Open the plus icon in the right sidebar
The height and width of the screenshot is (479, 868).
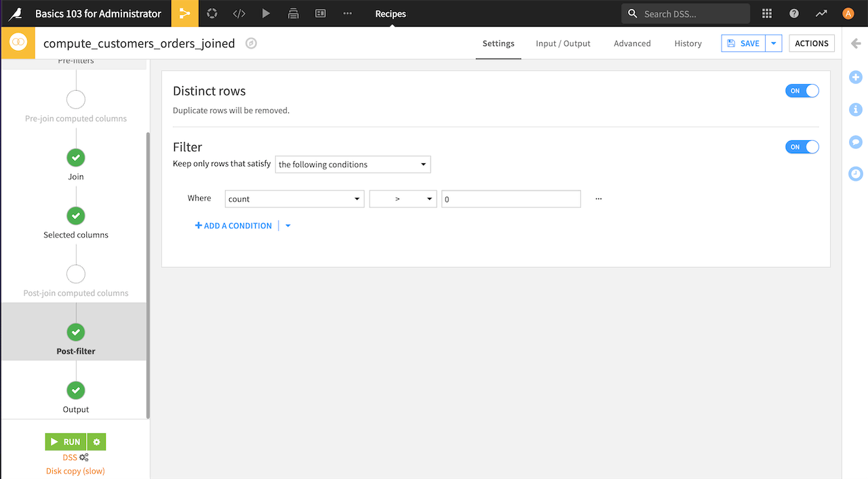855,77
